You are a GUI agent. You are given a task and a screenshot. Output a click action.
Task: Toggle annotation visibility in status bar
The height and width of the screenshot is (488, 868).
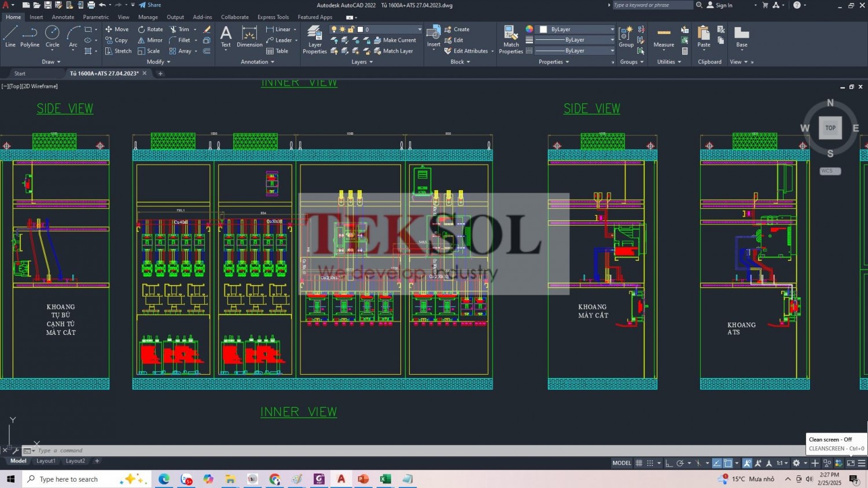tap(747, 463)
